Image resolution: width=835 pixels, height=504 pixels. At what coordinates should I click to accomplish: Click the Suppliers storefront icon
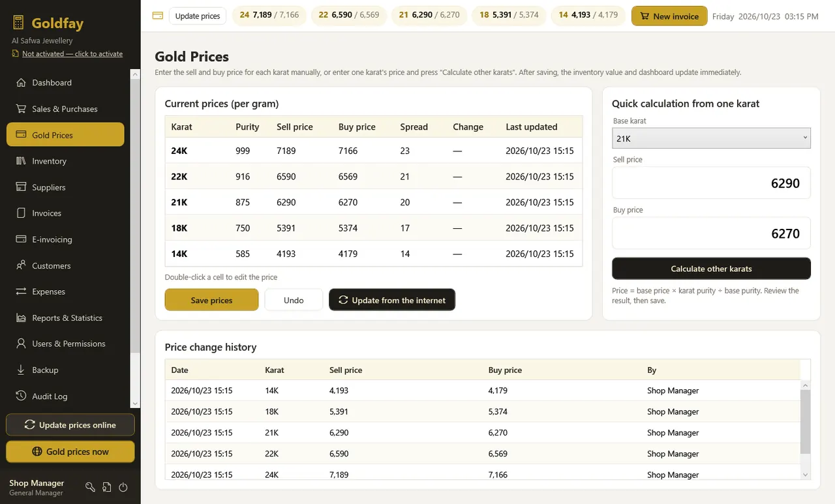click(21, 187)
